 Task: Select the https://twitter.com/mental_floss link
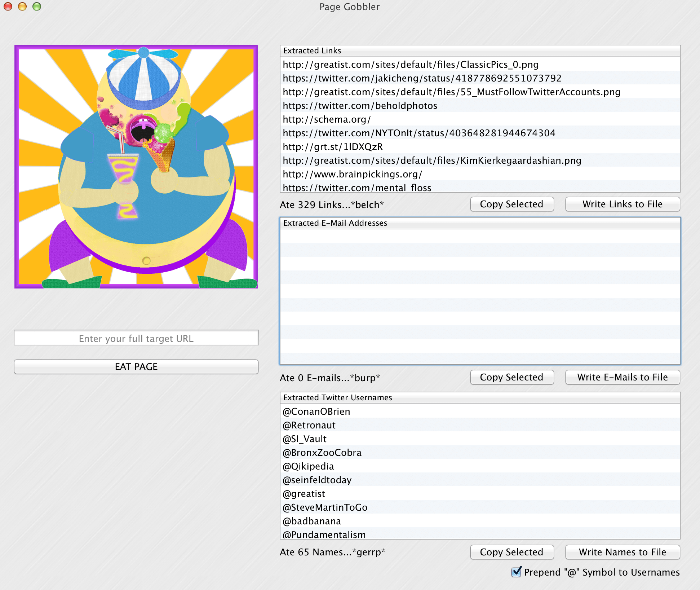pos(356,187)
